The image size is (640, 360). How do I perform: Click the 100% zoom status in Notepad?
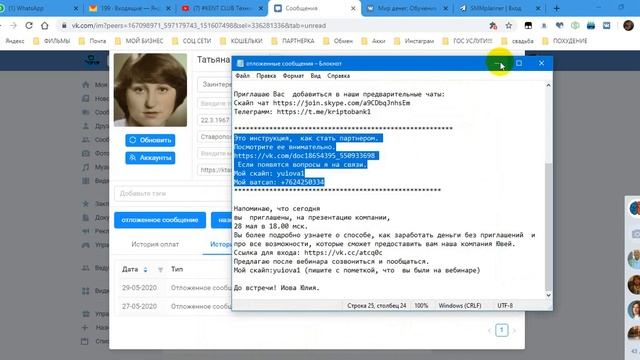[x=421, y=305]
